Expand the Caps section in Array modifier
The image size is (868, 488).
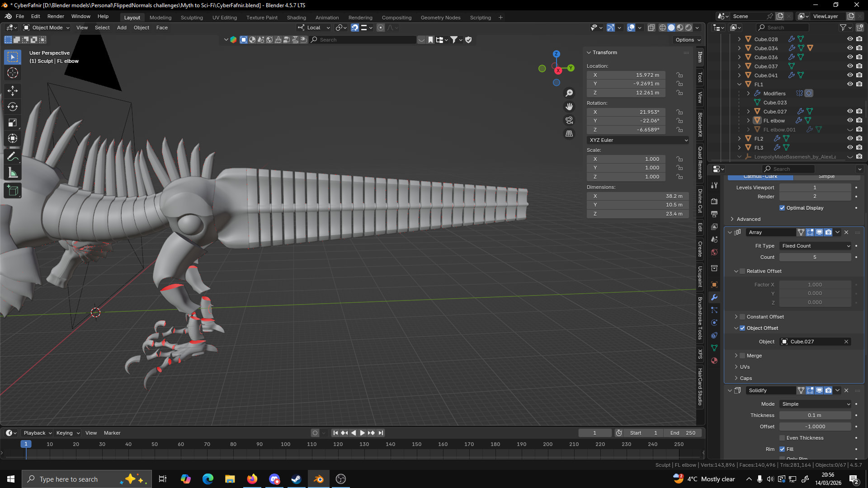[745, 378]
